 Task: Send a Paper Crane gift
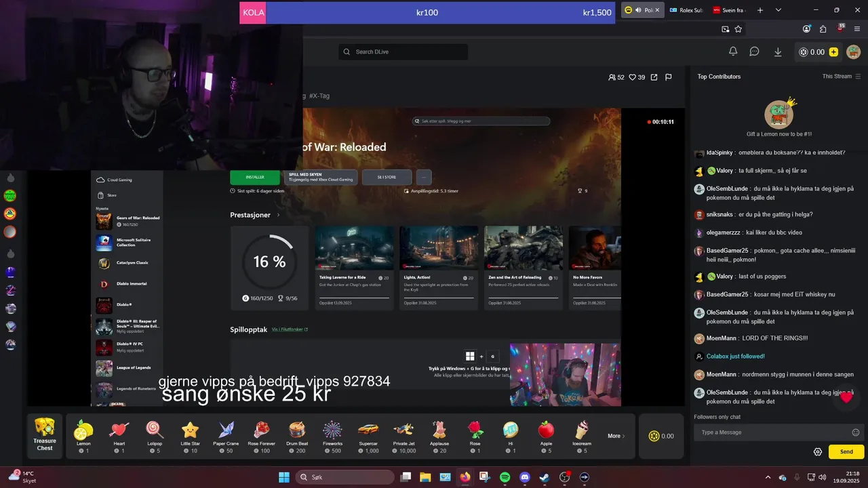coord(226,436)
